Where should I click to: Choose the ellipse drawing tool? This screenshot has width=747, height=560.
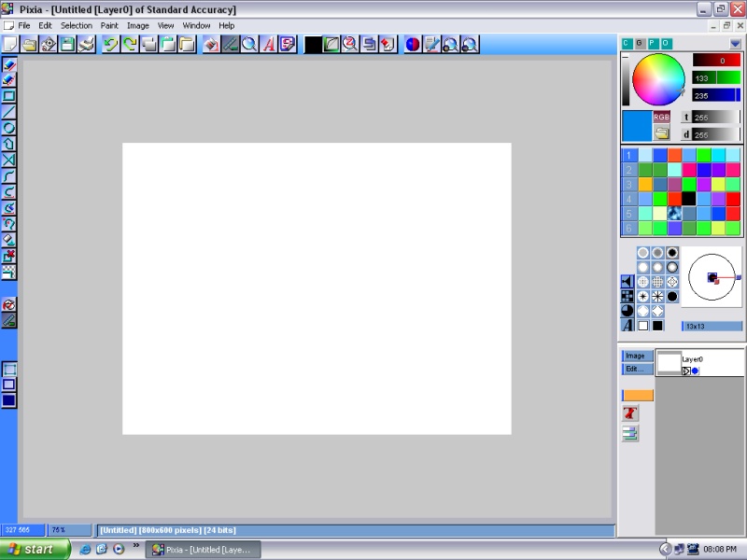8,128
